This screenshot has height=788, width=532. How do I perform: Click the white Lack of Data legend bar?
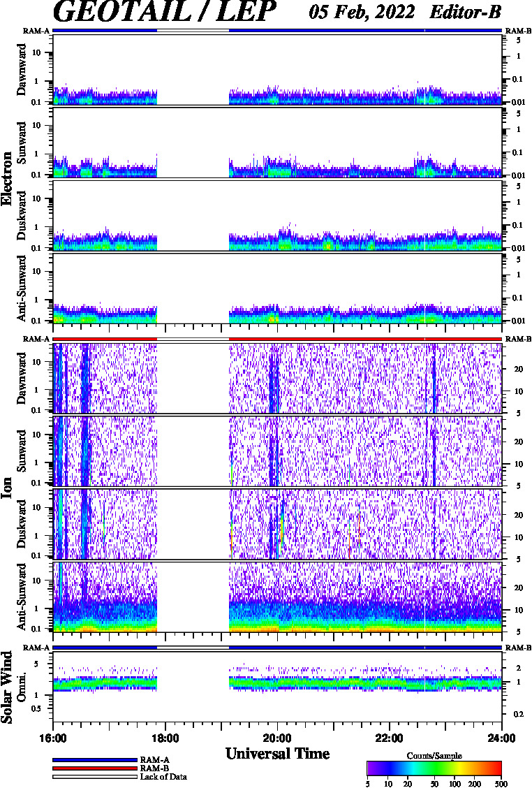click(94, 776)
